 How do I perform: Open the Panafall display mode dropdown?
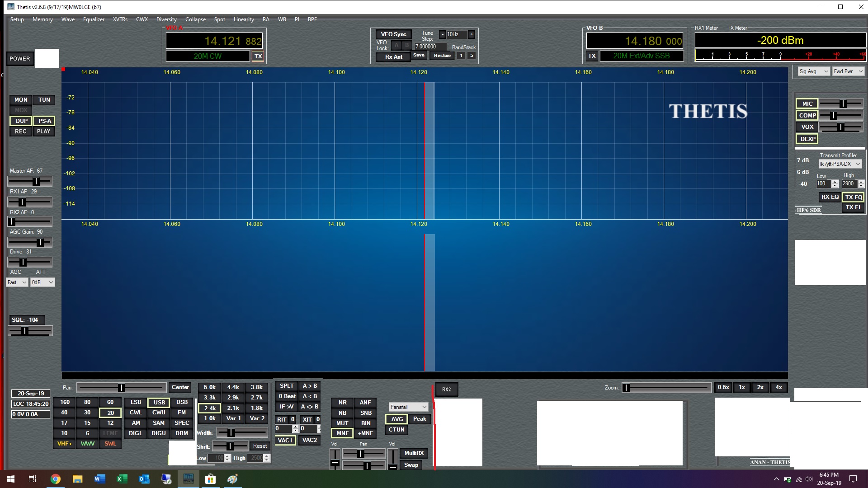pos(408,407)
